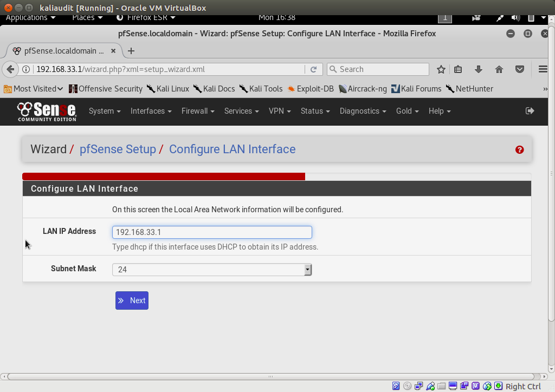
Task: Open the Kali Docs bookmark
Action: pyautogui.click(x=215, y=89)
